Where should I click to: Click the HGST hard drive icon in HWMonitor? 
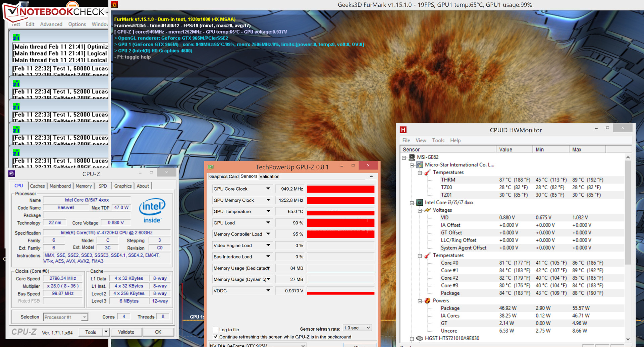click(x=420, y=338)
